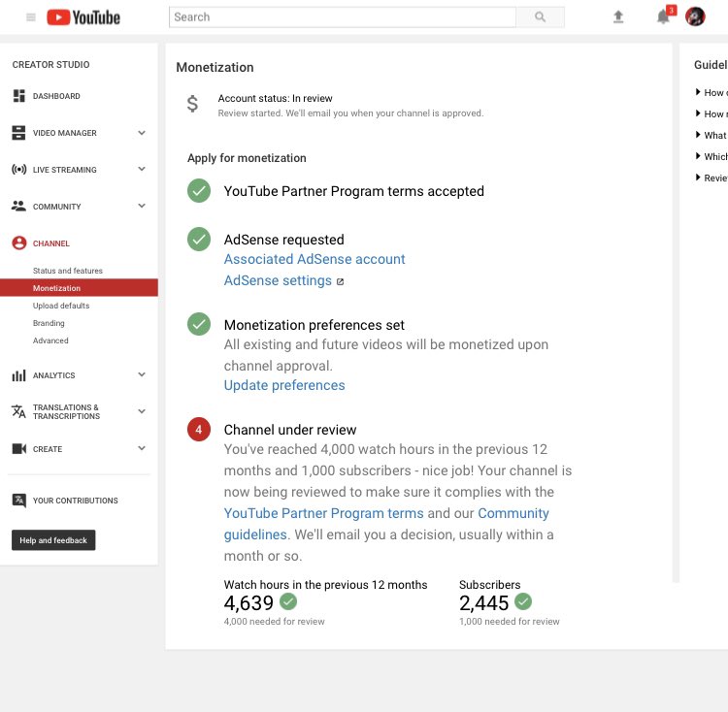Viewport: 728px width, 712px height.
Task: Click the Live Streaming broadcast icon
Action: (x=19, y=170)
